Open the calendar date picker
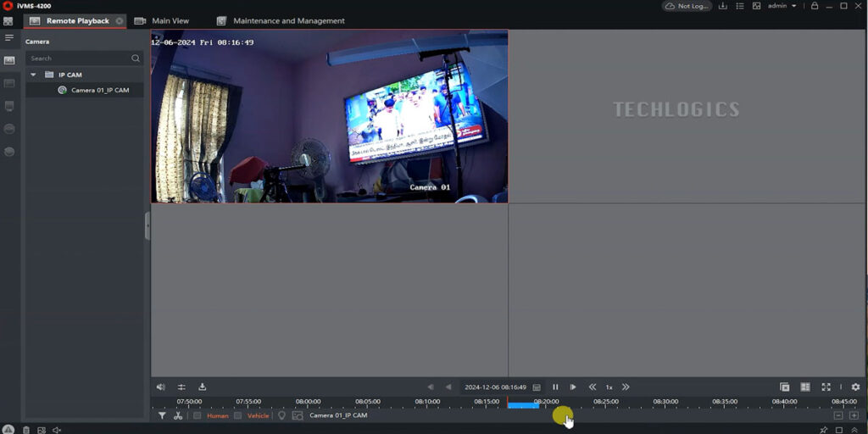The width and height of the screenshot is (868, 434). pyautogui.click(x=537, y=387)
